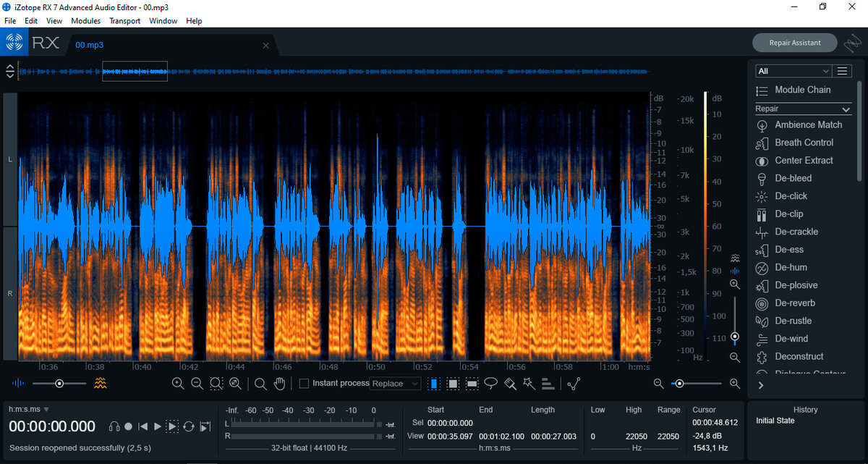This screenshot has width=868, height=464.
Task: Toggle the Time-frequency selection tool
Action: [453, 384]
